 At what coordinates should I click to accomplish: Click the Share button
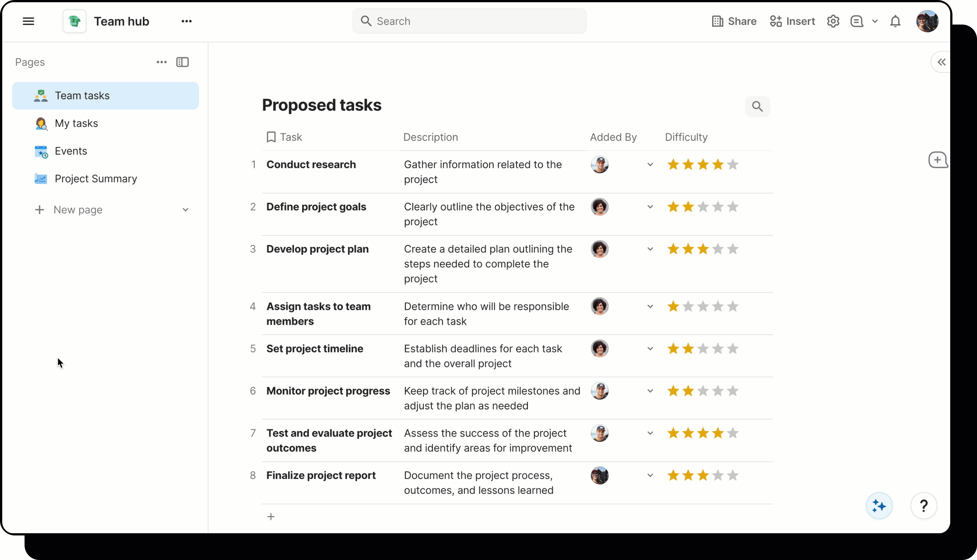[x=734, y=21]
